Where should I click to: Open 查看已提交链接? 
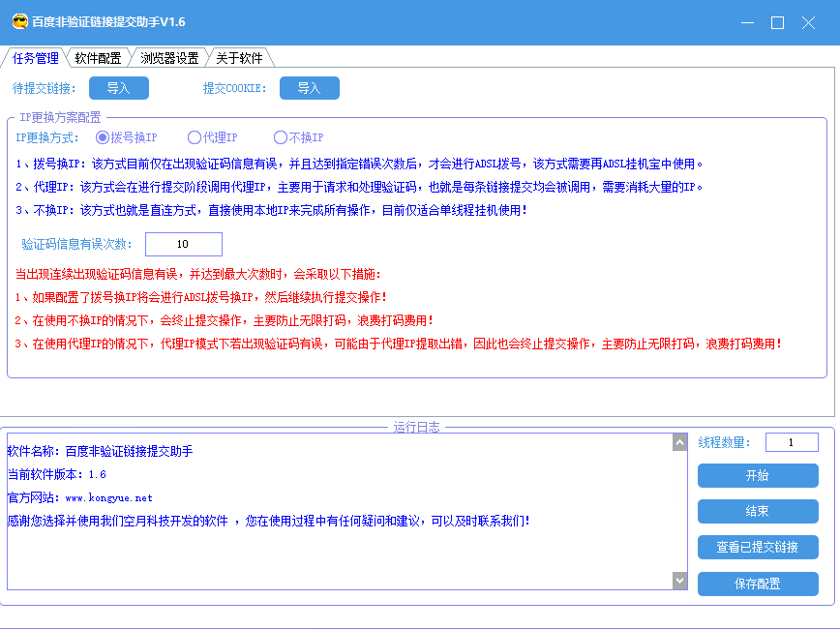758,547
